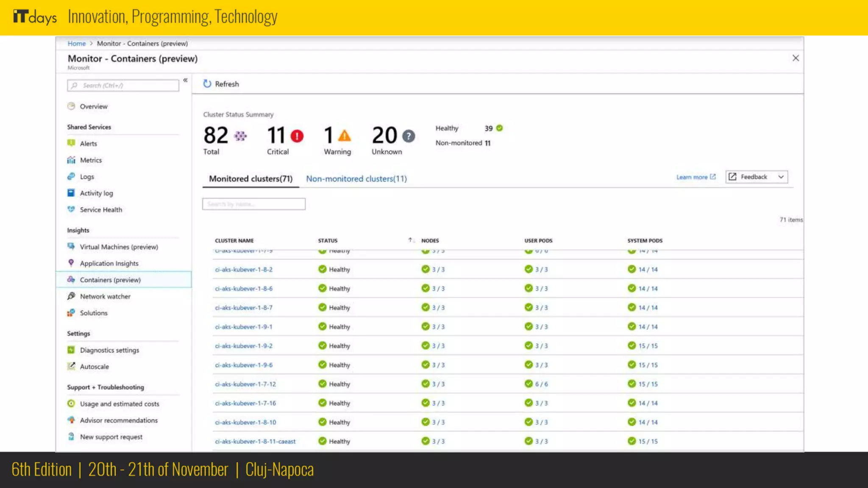Screen dimensions: 868x488
Task: Open Metrics chart icon item
Action: pos(71,160)
